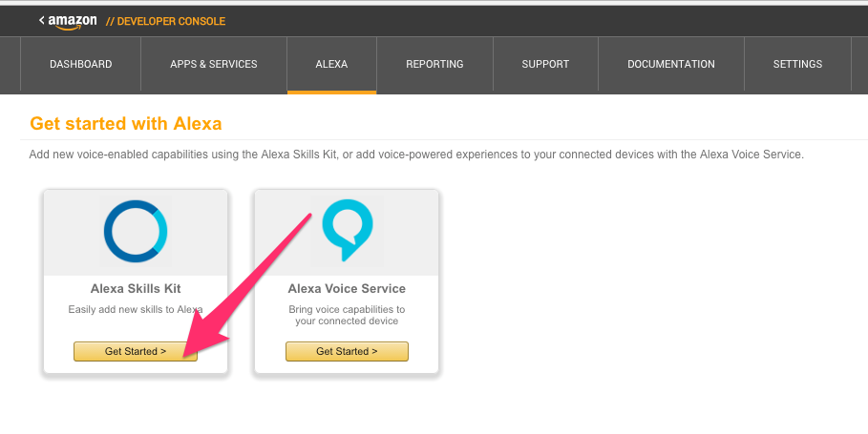Image resolution: width=868 pixels, height=434 pixels.
Task: Open the Support tab
Action: (x=545, y=65)
